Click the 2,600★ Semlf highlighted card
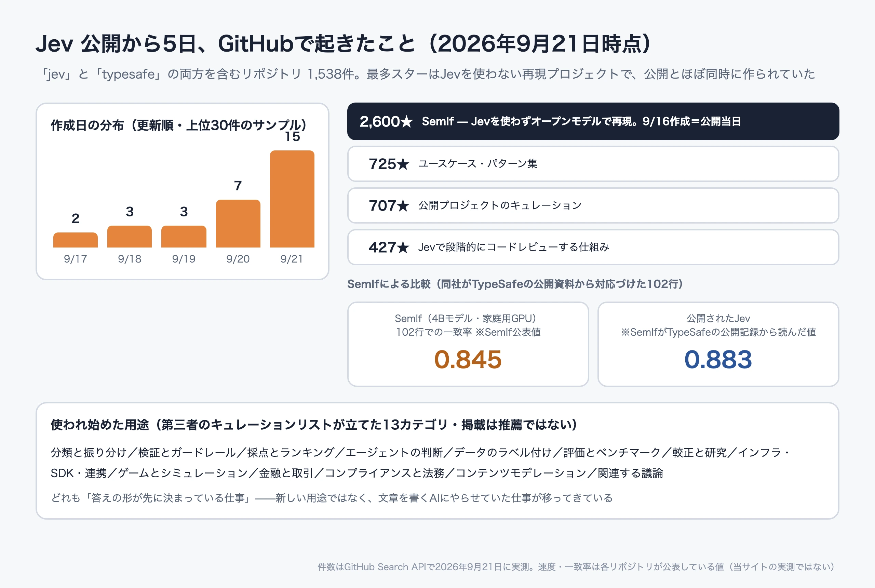Image resolution: width=875 pixels, height=588 pixels. [x=593, y=121]
